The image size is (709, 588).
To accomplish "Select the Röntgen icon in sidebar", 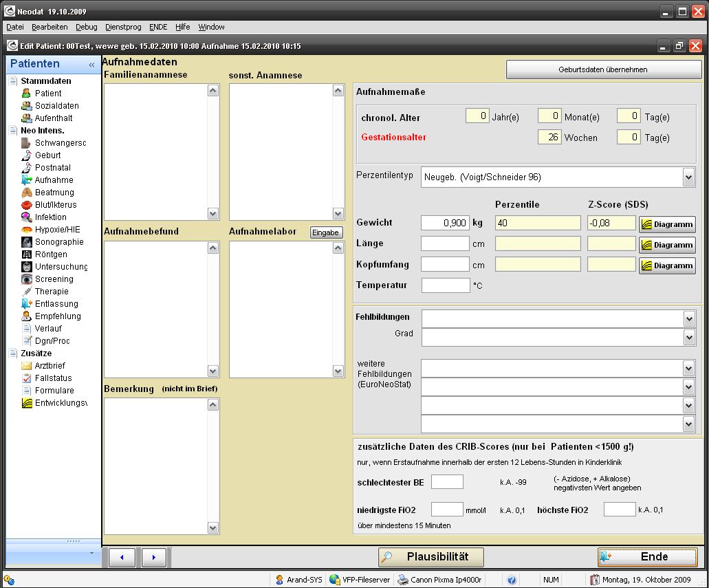I will (27, 254).
